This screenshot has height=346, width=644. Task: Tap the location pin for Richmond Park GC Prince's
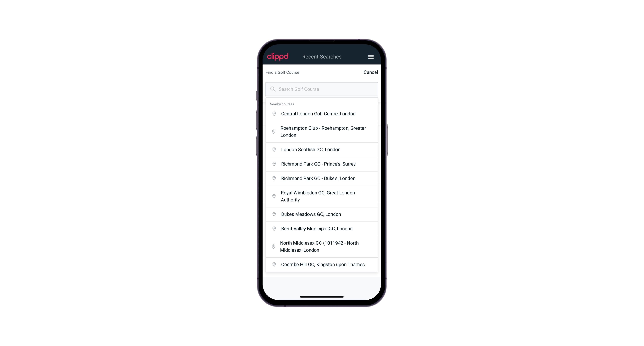(273, 164)
